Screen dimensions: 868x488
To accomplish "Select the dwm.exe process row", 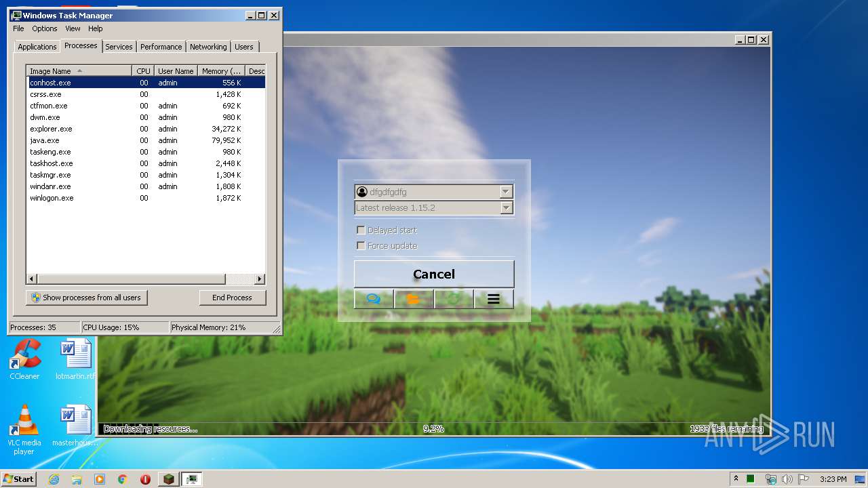I will coord(146,117).
